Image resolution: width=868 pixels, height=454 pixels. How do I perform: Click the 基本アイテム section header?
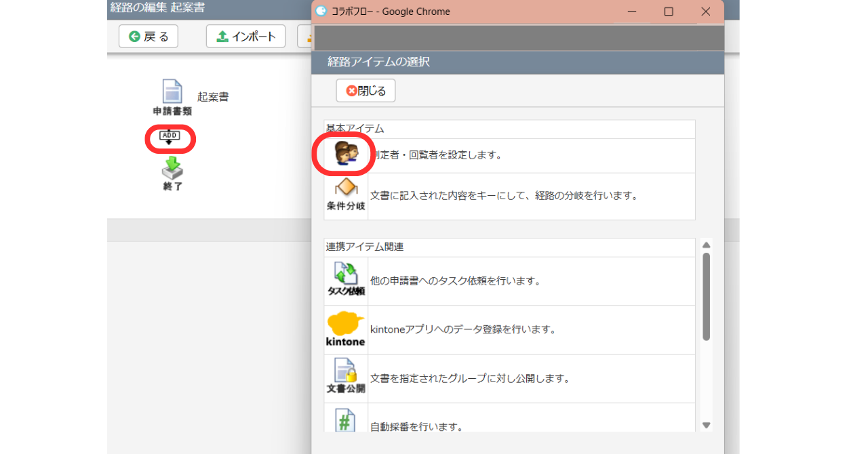[355, 129]
